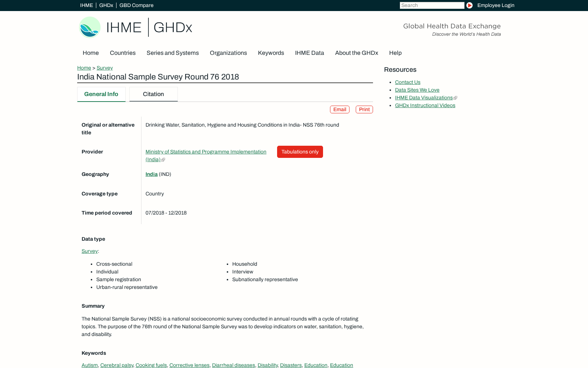Open the Organizations menu

pyautogui.click(x=228, y=53)
